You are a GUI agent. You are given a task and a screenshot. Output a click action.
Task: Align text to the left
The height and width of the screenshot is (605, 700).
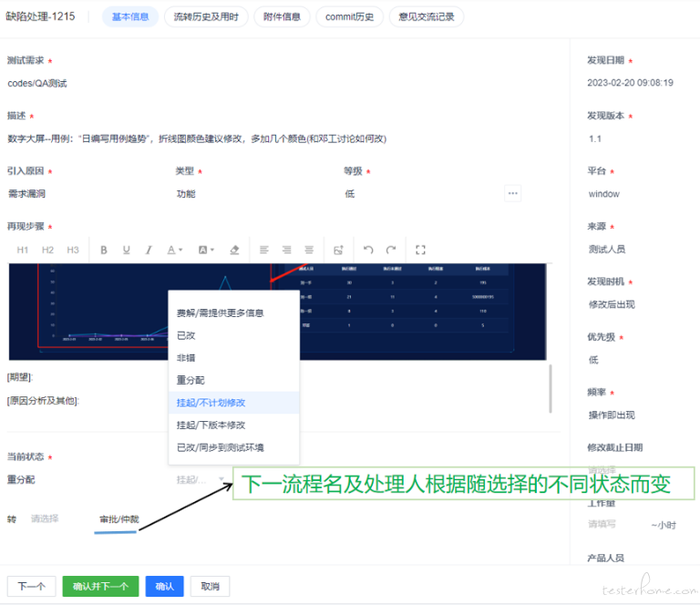click(x=264, y=250)
